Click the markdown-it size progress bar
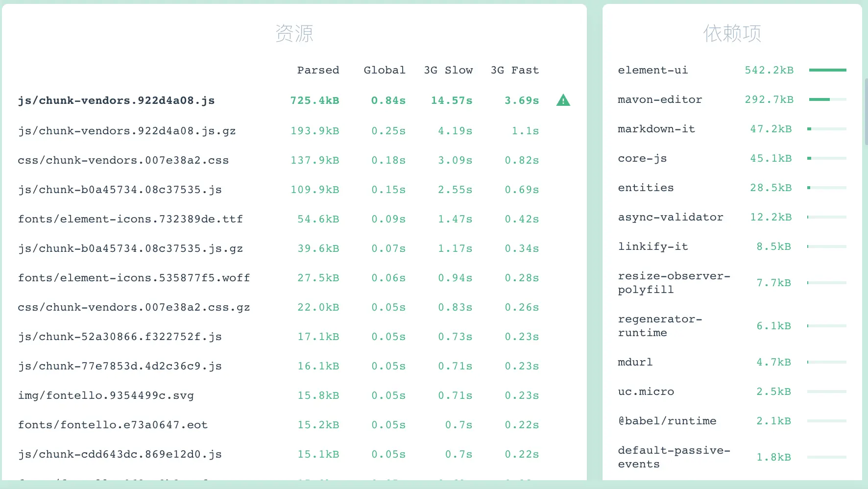Viewport: 868px width, 489px height. (827, 129)
